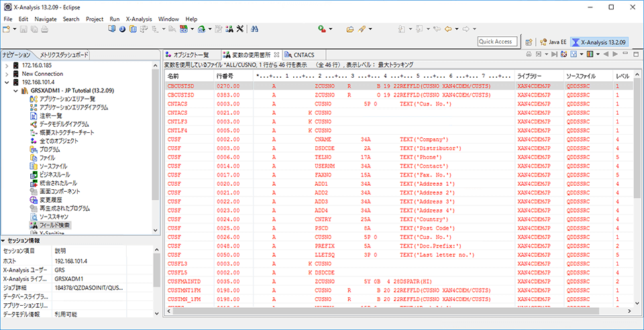
Task: Click the green run with toolbox icon
Action: pos(322,29)
